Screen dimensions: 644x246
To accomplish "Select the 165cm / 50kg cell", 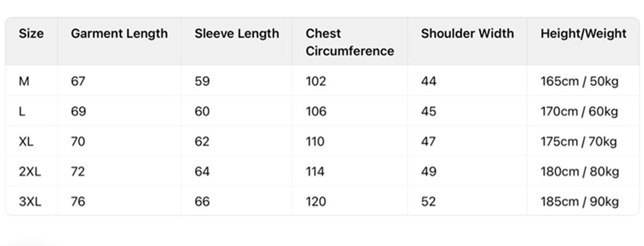I will click(x=580, y=81).
